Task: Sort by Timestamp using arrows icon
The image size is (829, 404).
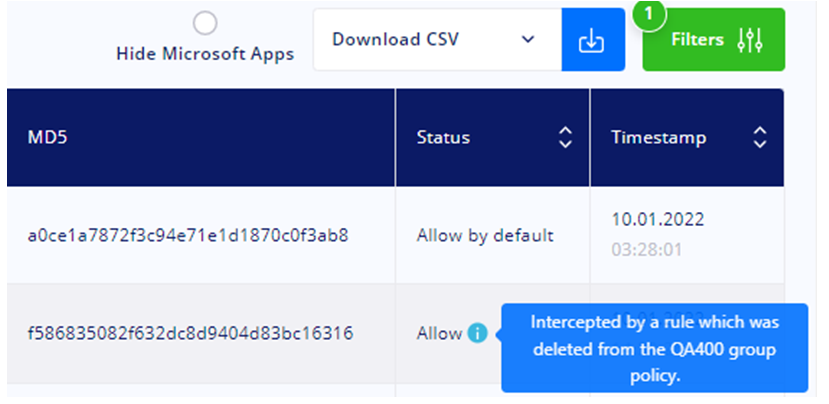Action: 760,137
